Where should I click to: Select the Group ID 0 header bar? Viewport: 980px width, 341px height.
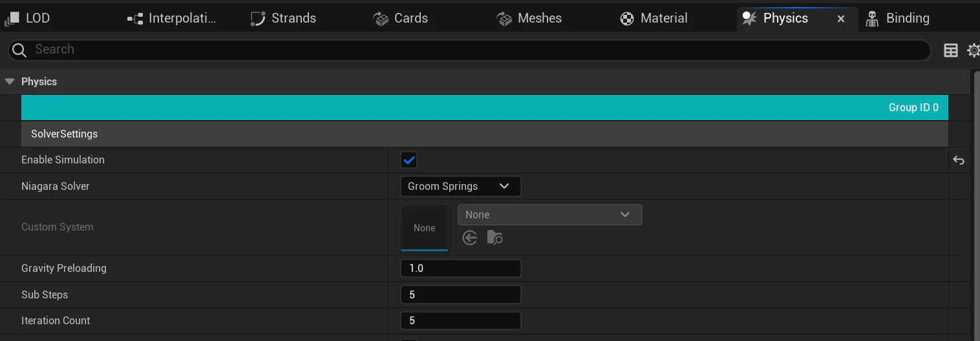pos(485,107)
